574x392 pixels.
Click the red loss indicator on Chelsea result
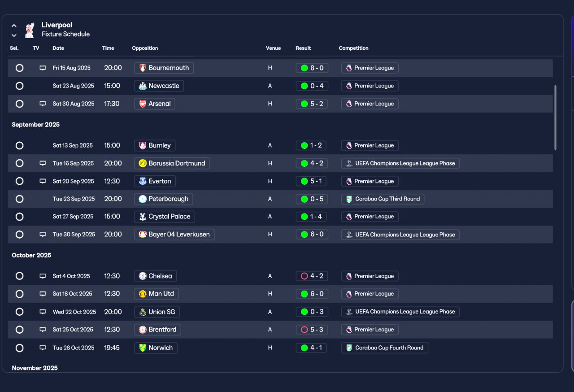pos(304,276)
